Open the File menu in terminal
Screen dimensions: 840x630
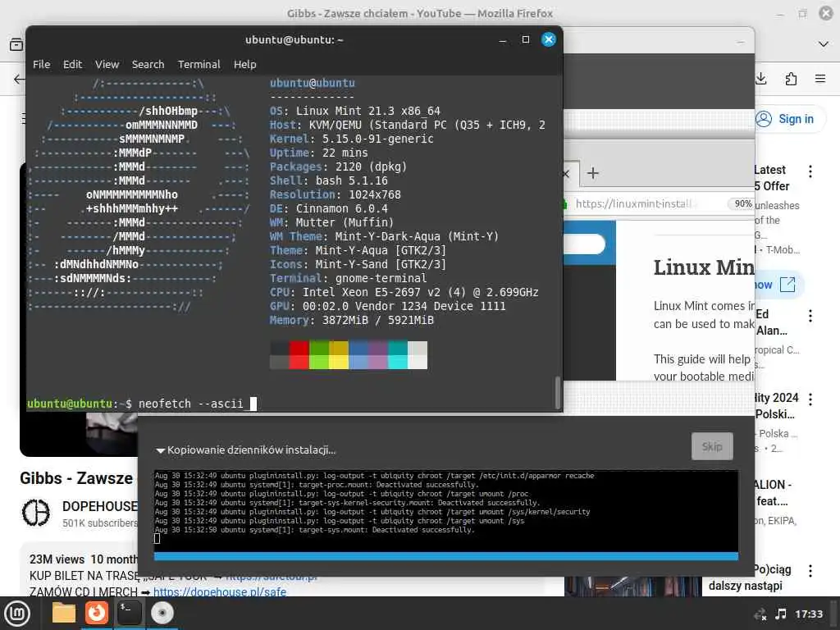pos(41,64)
